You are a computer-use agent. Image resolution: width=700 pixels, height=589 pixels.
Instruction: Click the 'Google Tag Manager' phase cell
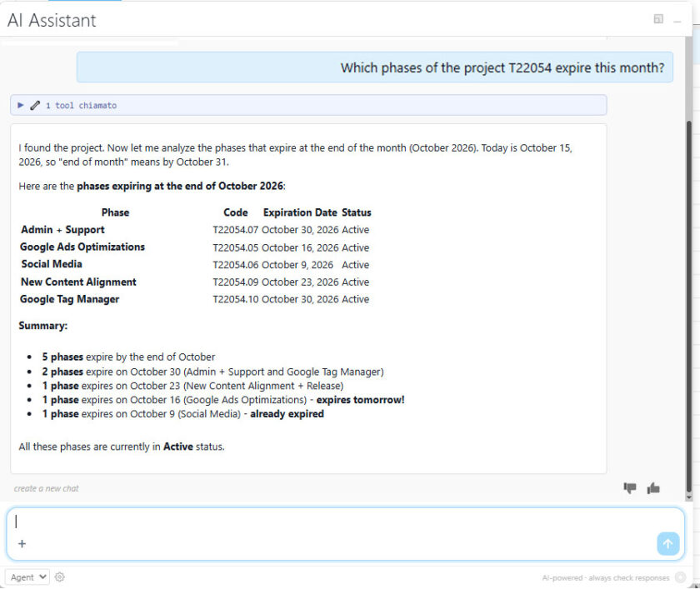tap(70, 299)
